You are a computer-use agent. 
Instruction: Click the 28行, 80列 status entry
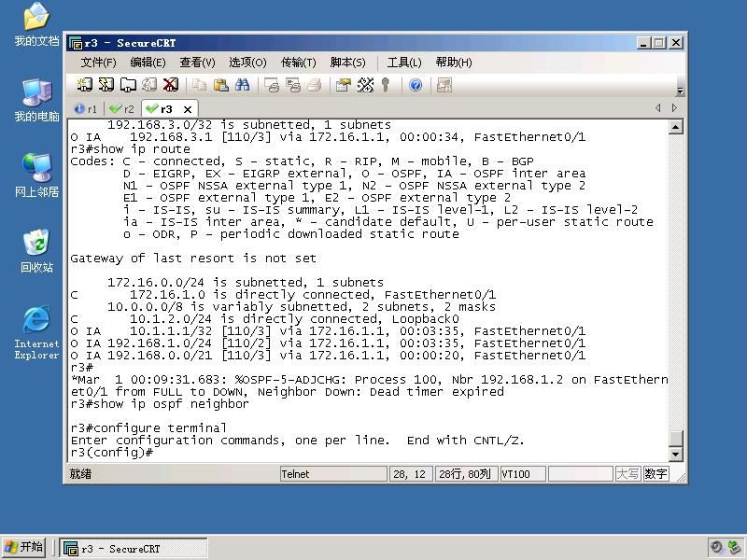click(466, 474)
